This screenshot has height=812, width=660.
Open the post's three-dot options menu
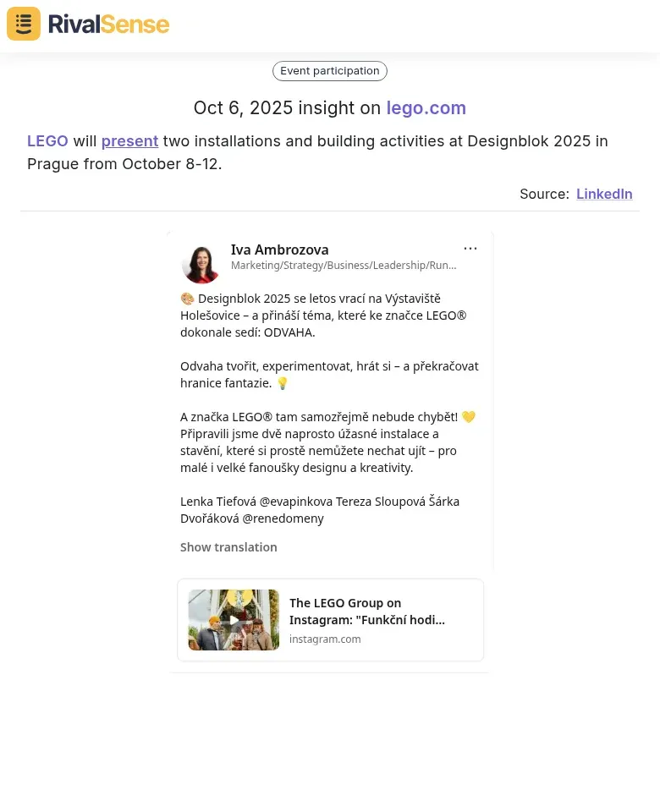470,249
